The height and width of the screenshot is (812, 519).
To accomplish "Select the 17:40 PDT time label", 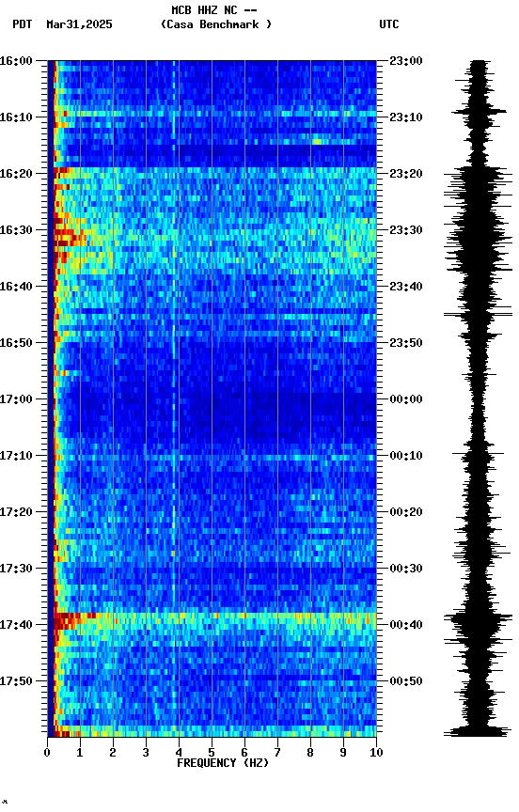I will pos(16,626).
